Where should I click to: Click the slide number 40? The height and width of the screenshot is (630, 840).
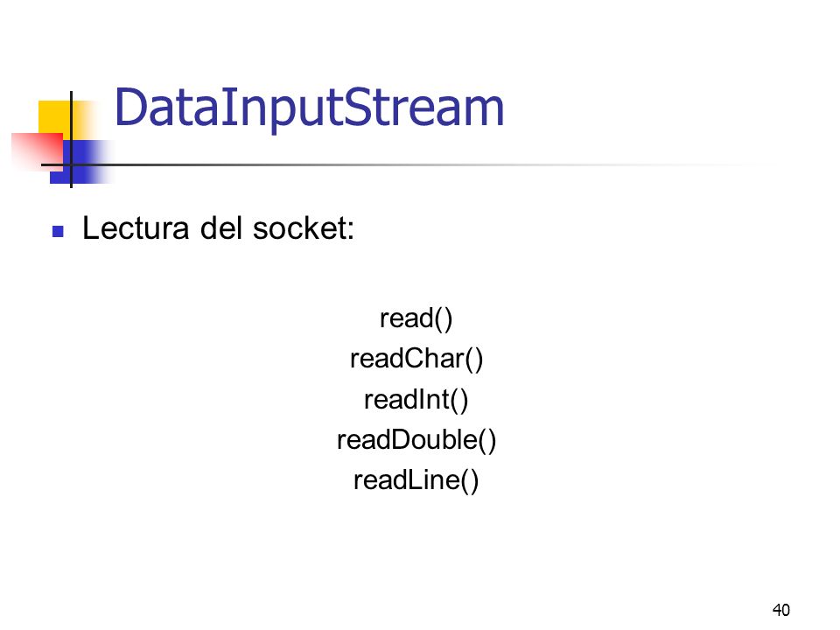781,610
